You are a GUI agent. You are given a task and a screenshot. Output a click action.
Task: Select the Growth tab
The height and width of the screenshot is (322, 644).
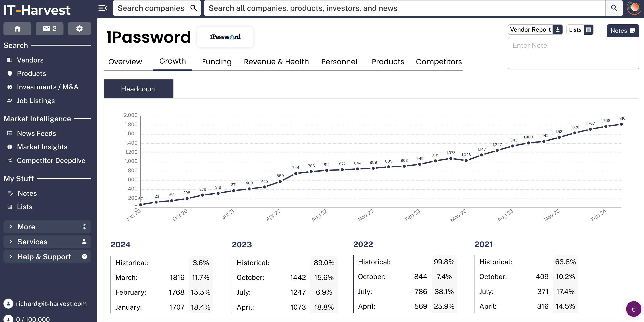click(x=172, y=61)
